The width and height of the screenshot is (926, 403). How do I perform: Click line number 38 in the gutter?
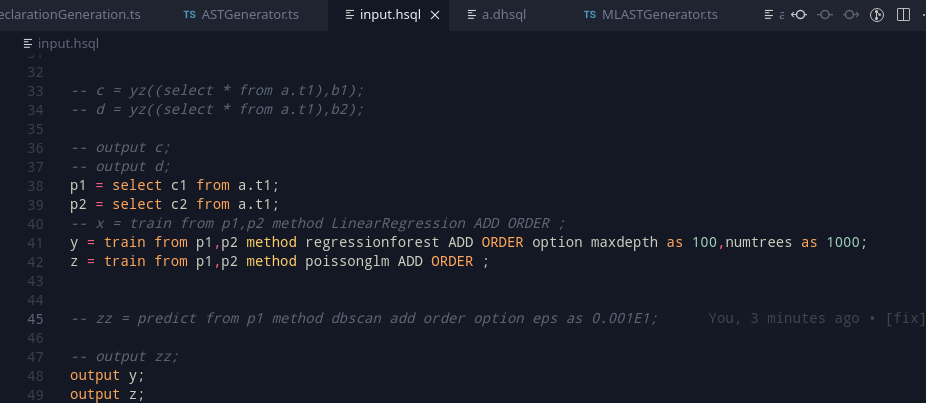(x=35, y=186)
